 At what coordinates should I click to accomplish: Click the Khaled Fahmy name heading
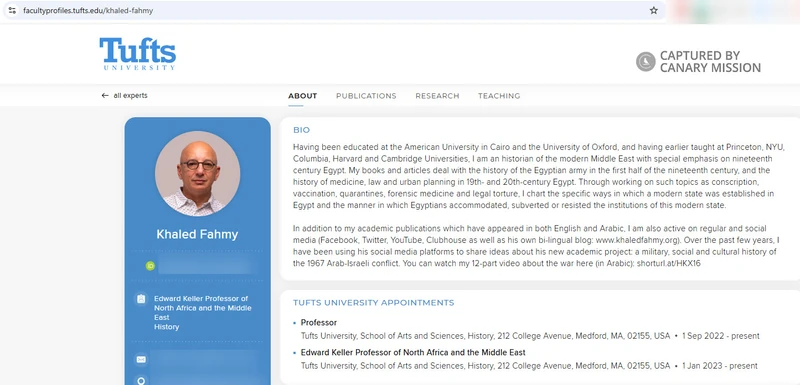[x=197, y=235]
